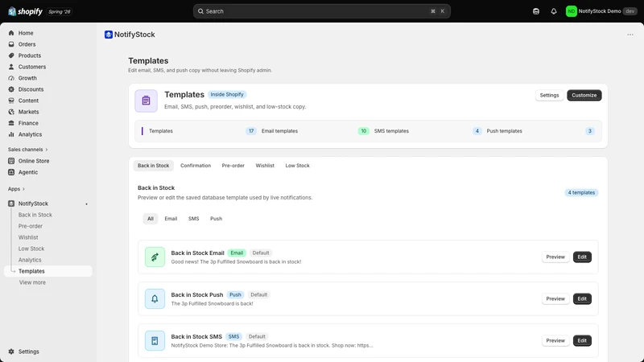This screenshot has height=362, width=644.
Task: Click the Settings button in Templates card
Action: click(549, 95)
